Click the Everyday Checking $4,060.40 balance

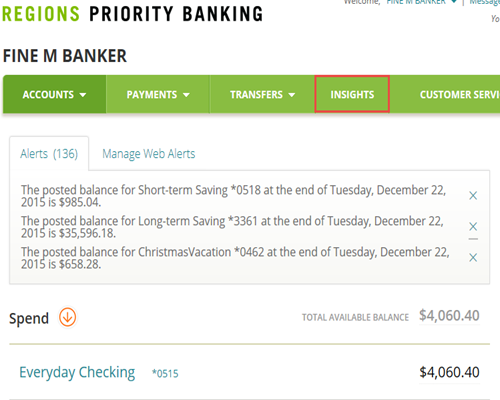[x=449, y=372]
